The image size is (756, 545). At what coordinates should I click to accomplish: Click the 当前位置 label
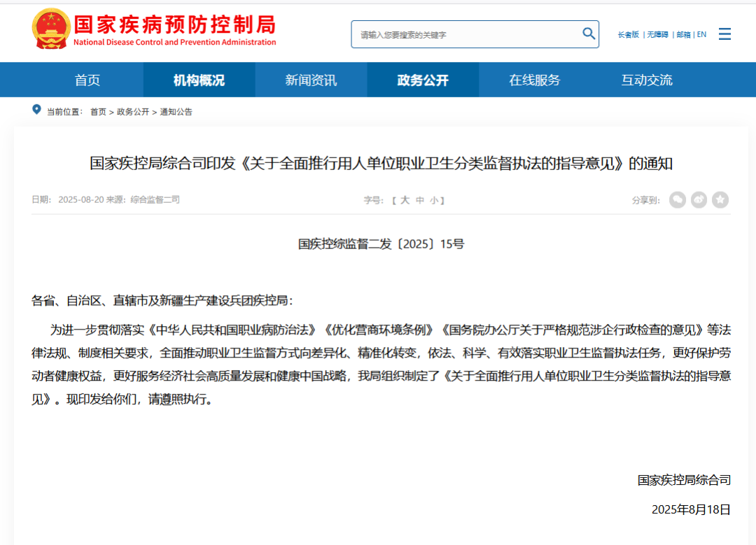64,112
